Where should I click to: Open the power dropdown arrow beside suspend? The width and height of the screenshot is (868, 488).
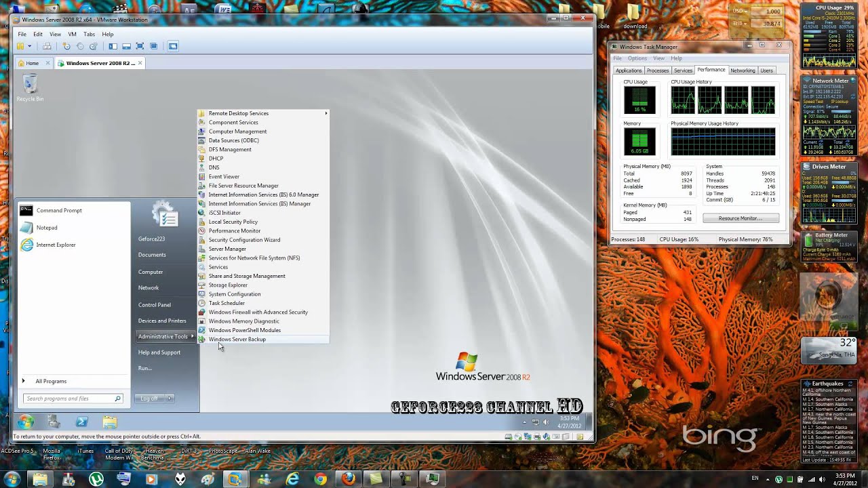(x=29, y=46)
